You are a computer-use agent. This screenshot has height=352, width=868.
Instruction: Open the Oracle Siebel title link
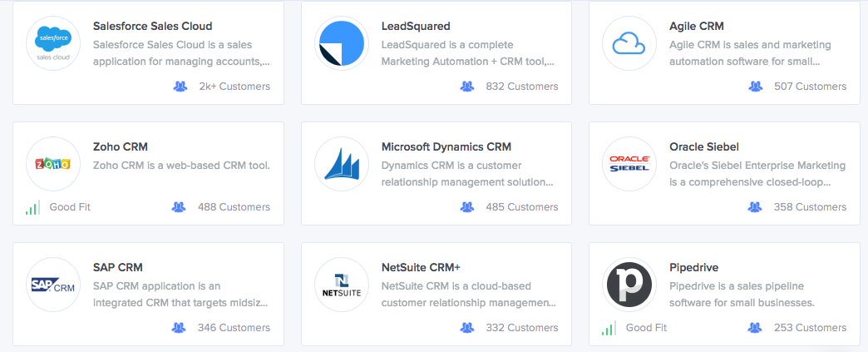704,147
